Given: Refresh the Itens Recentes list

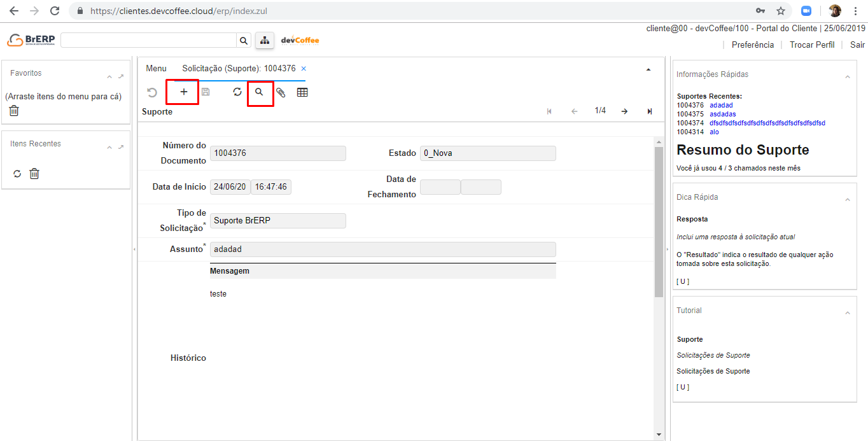Looking at the screenshot, I should (x=17, y=174).
